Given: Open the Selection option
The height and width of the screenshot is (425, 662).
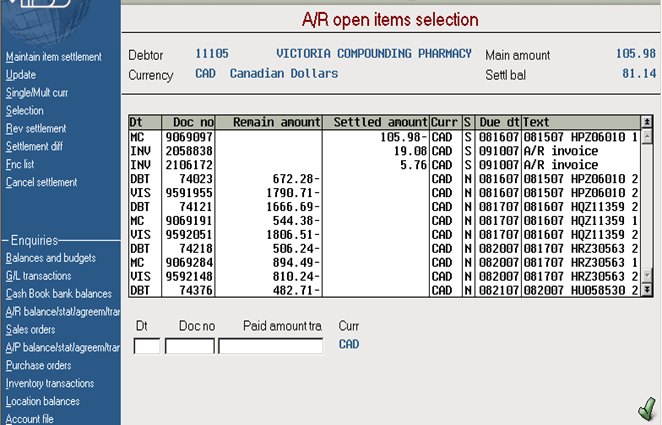Looking at the screenshot, I should tap(24, 111).
